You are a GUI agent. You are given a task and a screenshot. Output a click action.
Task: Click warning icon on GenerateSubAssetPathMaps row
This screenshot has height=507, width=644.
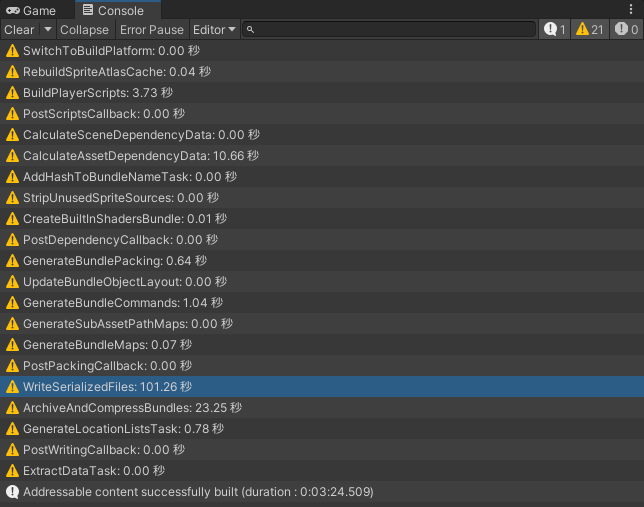[12, 324]
